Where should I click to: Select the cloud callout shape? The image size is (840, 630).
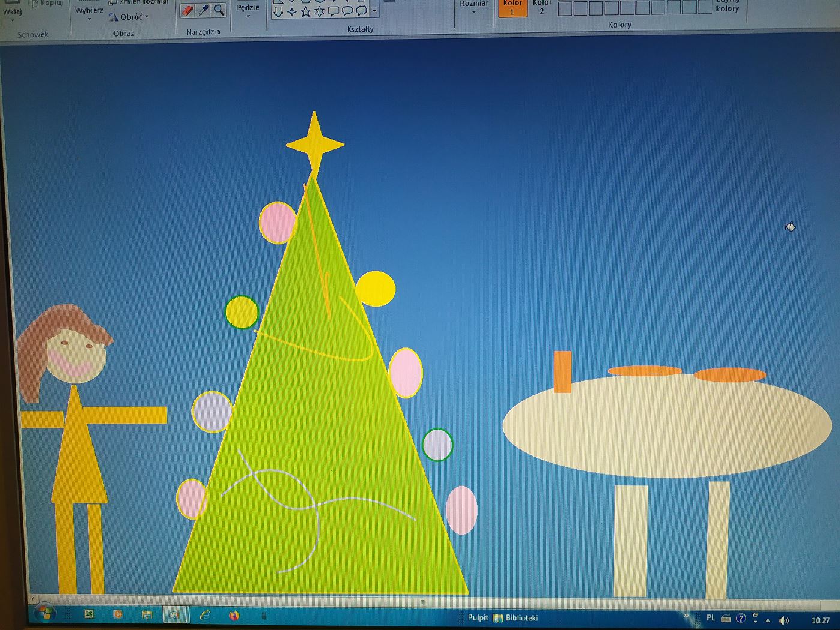click(x=361, y=11)
